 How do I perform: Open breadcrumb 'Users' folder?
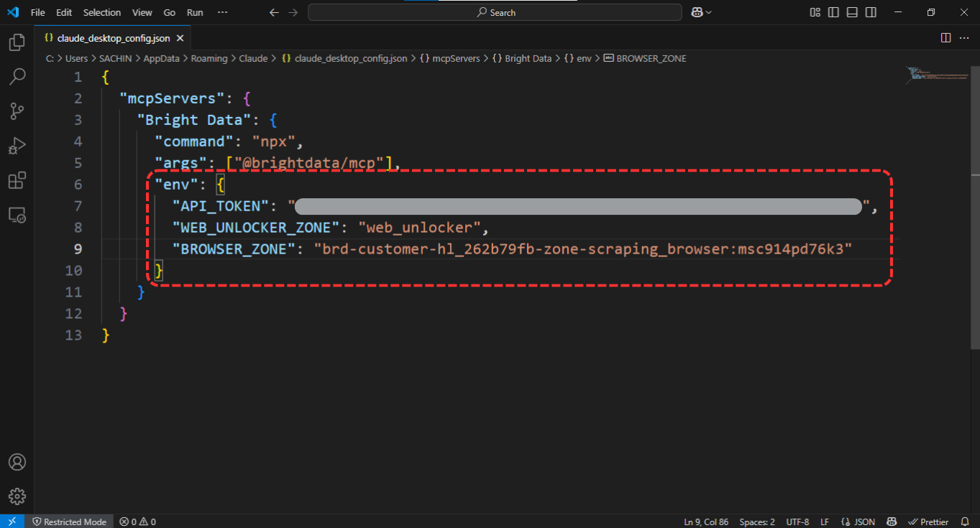76,58
